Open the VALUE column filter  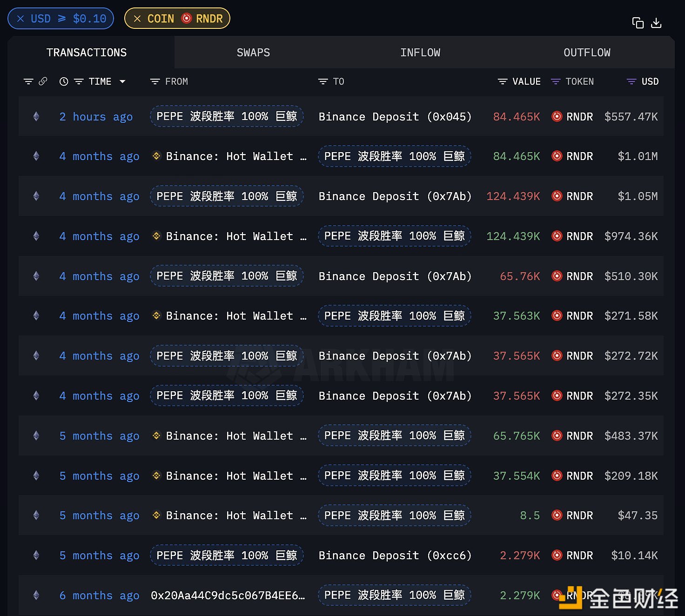(503, 81)
